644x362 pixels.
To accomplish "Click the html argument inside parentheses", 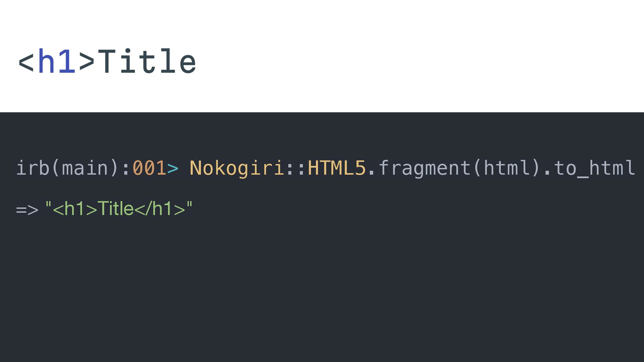I will coord(506,168).
